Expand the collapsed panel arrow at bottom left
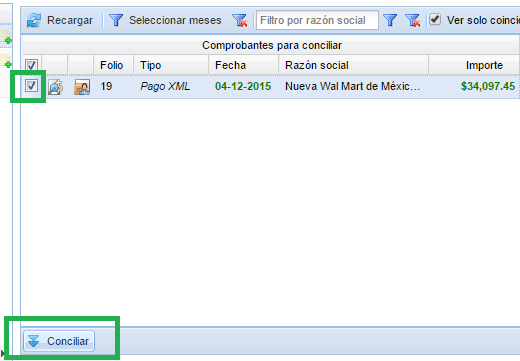The image size is (520, 361). coord(3,353)
